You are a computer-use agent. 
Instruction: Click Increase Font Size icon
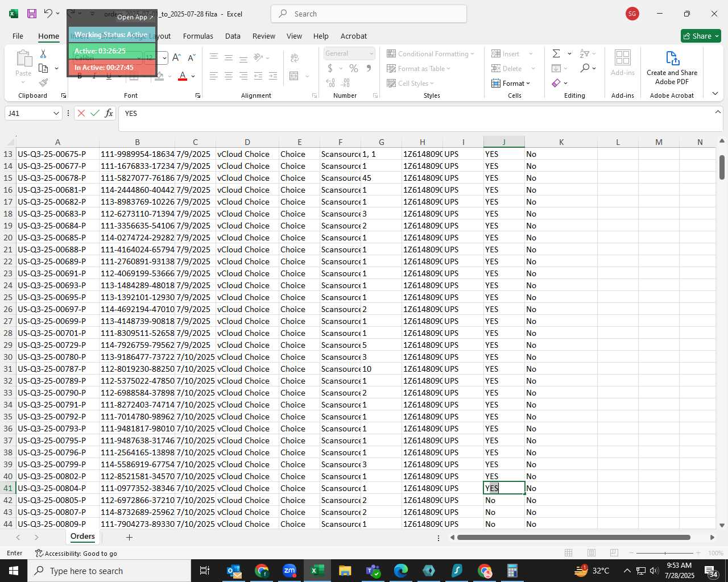[176, 57]
